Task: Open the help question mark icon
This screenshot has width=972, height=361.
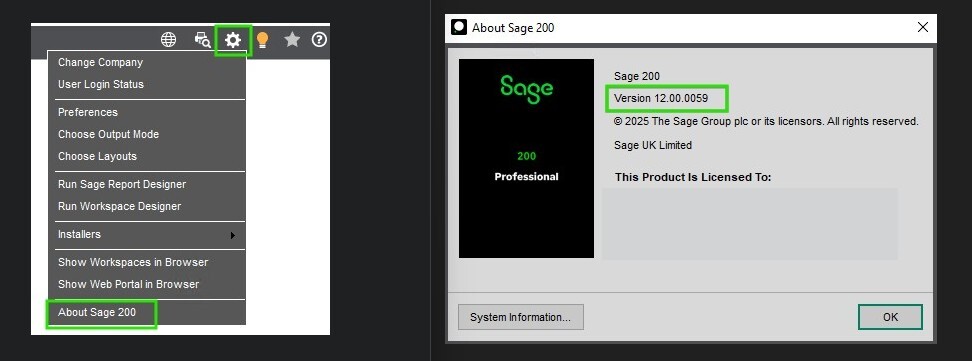Action: (x=319, y=40)
